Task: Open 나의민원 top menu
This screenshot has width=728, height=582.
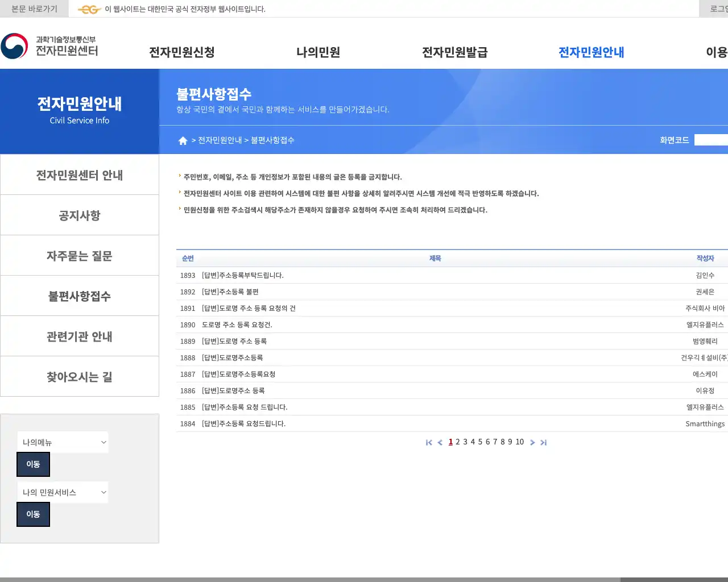Action: pos(318,52)
